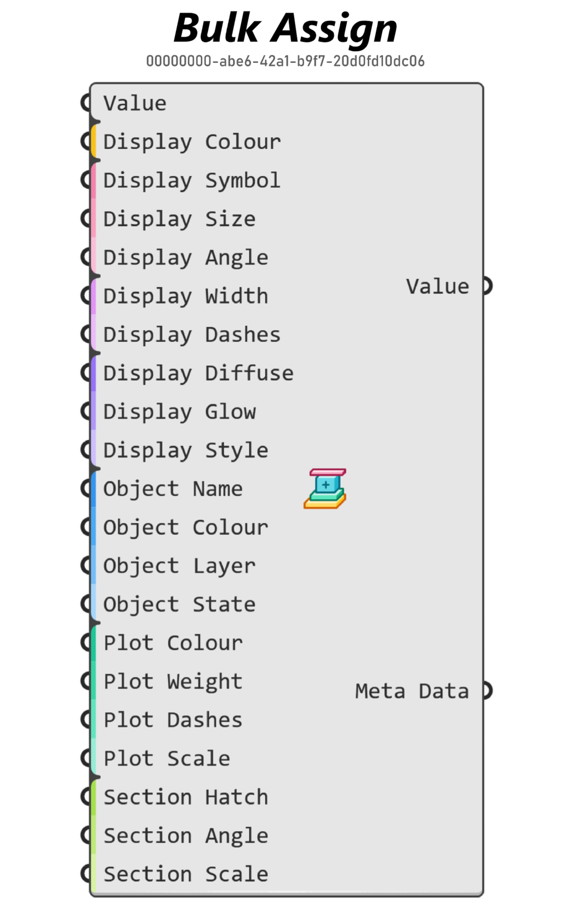Click the Display Colour input grip
This screenshot has width=570, height=924.
pos(86,141)
